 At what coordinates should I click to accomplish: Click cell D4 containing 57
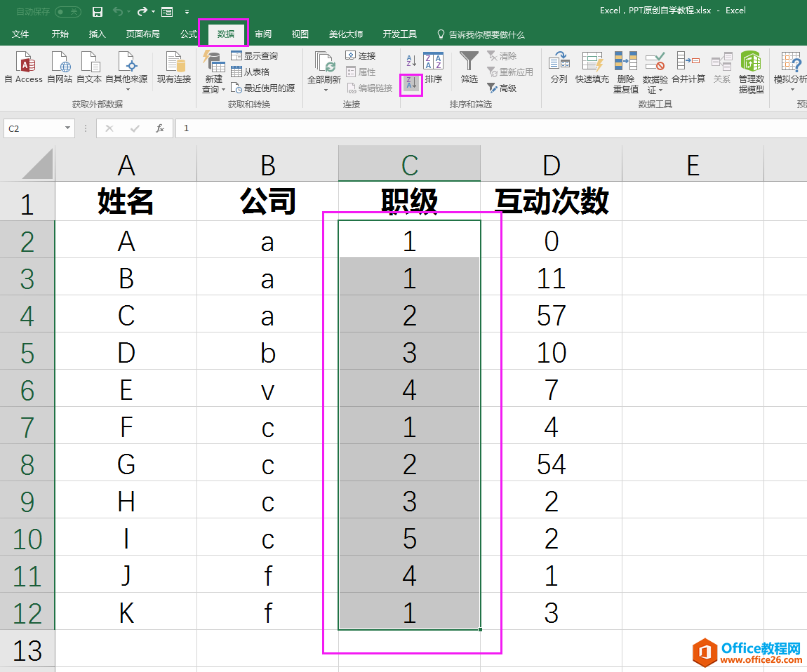[551, 314]
